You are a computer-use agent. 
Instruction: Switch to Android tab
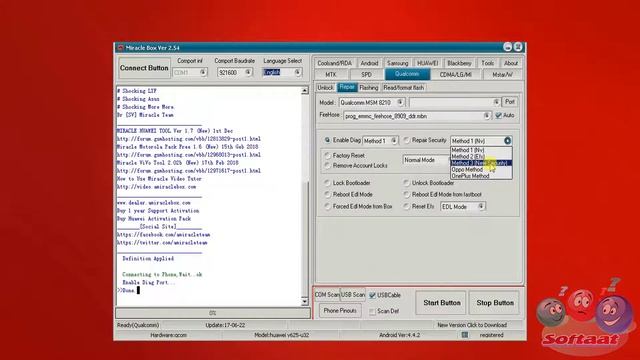tap(369, 63)
